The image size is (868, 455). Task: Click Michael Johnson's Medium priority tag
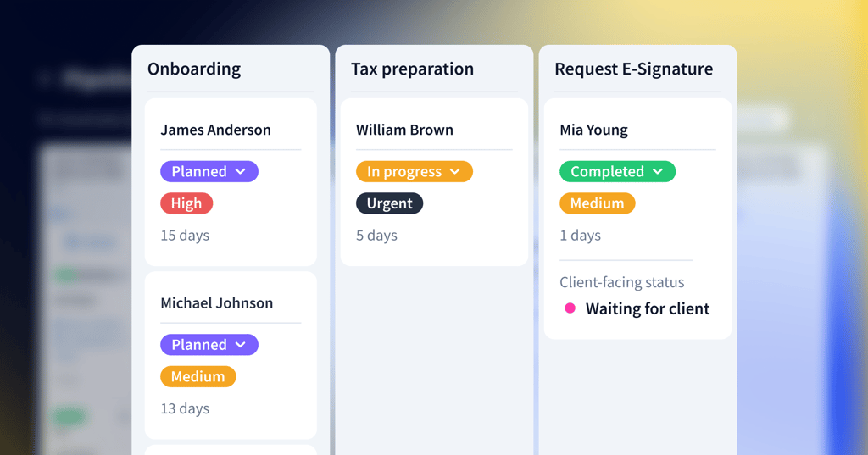pyautogui.click(x=198, y=377)
